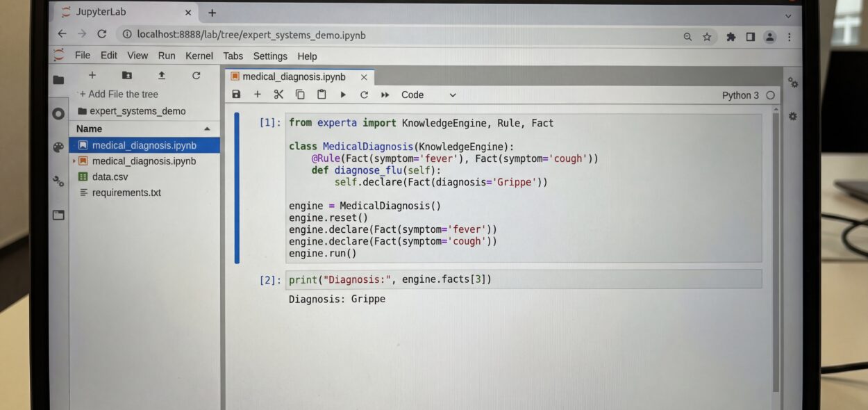
Task: Save the notebook with the floppy disk icon
Action: point(236,95)
